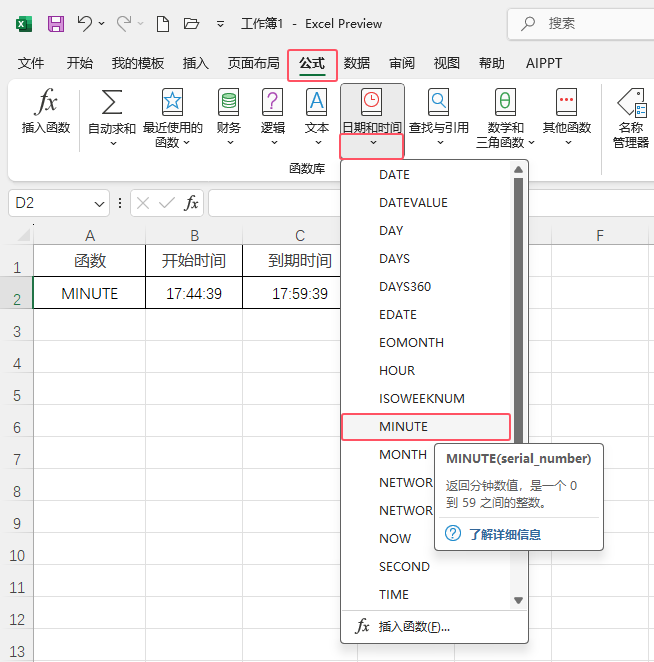Open 数学和三角函数 icon
The height and width of the screenshot is (662, 654).
click(505, 102)
